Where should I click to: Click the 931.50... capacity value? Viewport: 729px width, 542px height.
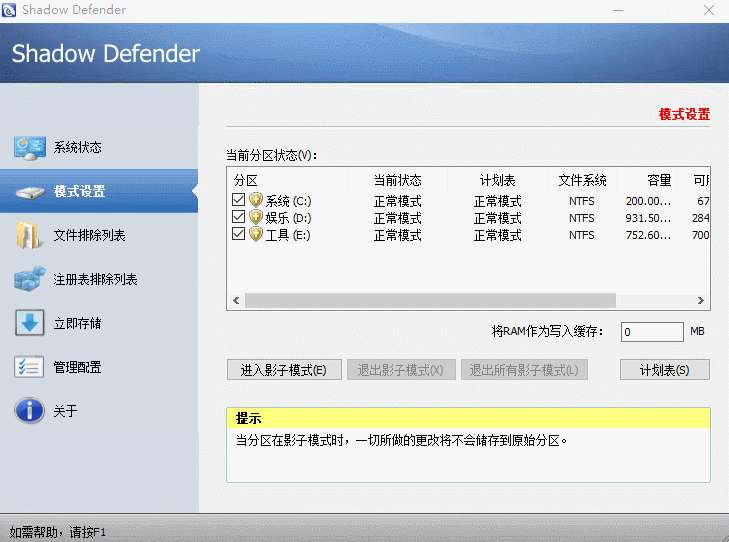pos(648,218)
